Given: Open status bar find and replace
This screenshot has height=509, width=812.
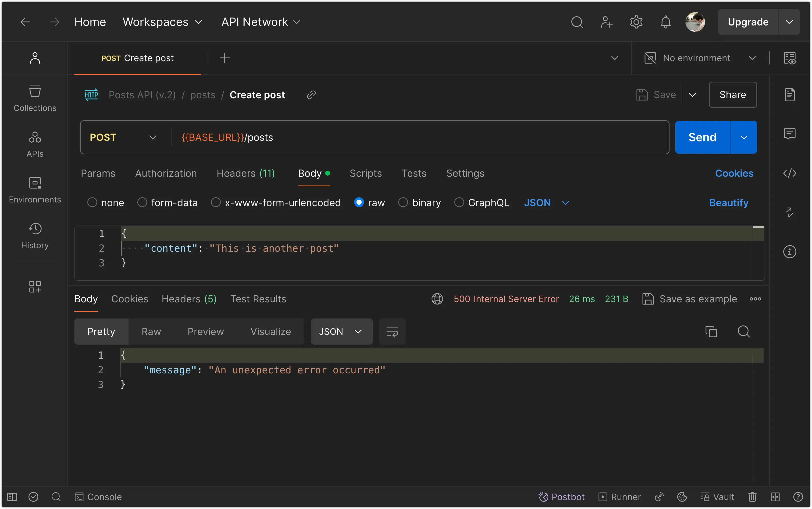Looking at the screenshot, I should 56,497.
